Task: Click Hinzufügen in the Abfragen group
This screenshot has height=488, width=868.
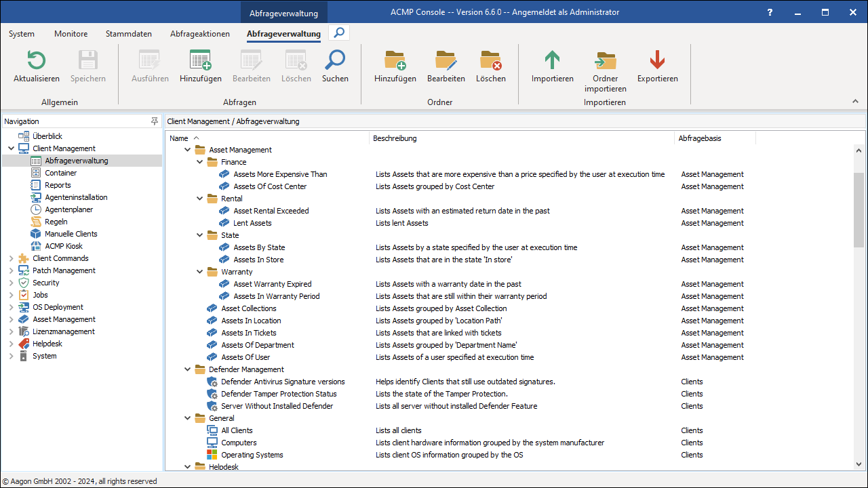Action: click(200, 61)
